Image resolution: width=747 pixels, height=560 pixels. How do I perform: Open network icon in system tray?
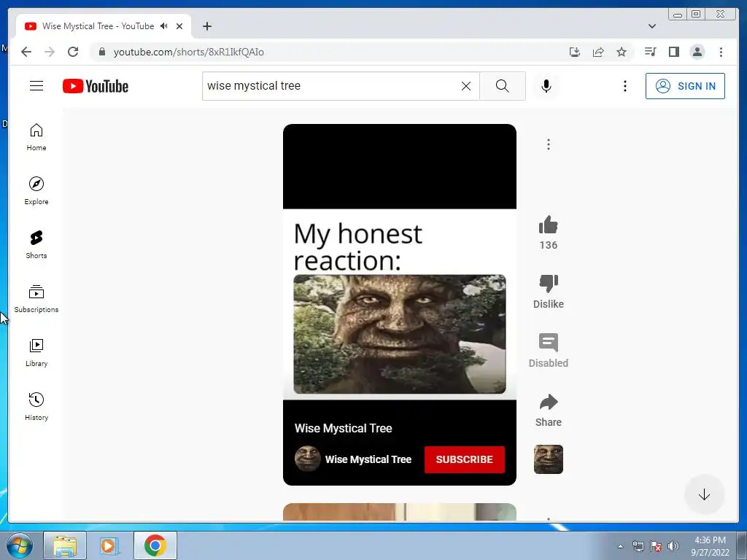638,546
